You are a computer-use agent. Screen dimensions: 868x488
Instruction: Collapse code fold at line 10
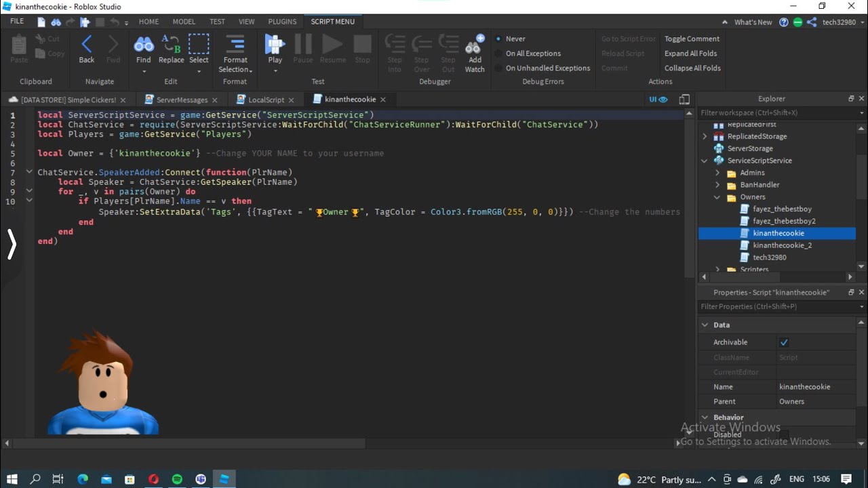tap(29, 201)
